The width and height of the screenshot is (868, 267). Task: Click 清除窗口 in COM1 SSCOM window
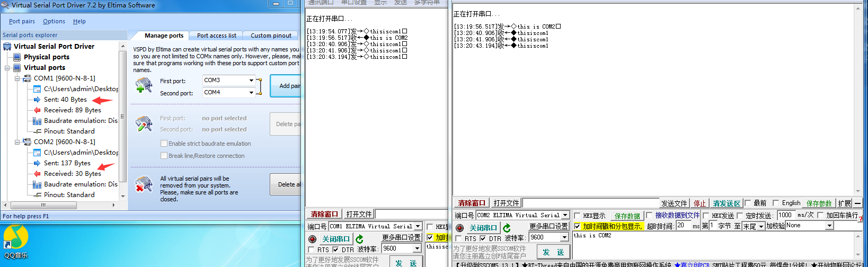point(324,214)
